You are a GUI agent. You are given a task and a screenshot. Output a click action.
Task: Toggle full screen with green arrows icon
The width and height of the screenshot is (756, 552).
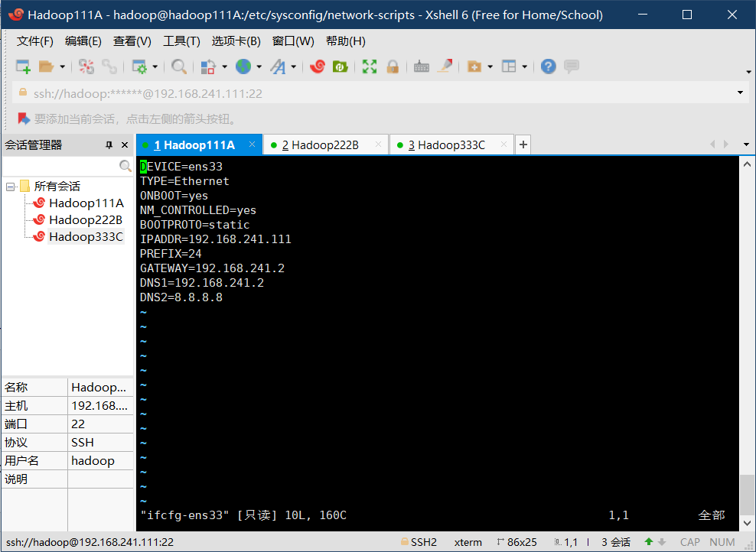point(370,67)
